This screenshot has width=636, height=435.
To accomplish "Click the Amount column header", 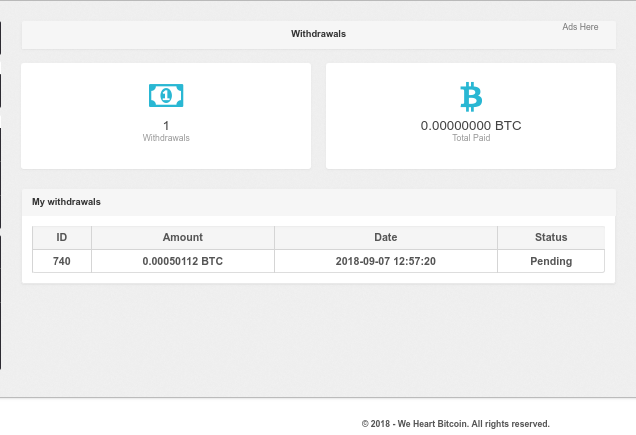I will 183,237.
